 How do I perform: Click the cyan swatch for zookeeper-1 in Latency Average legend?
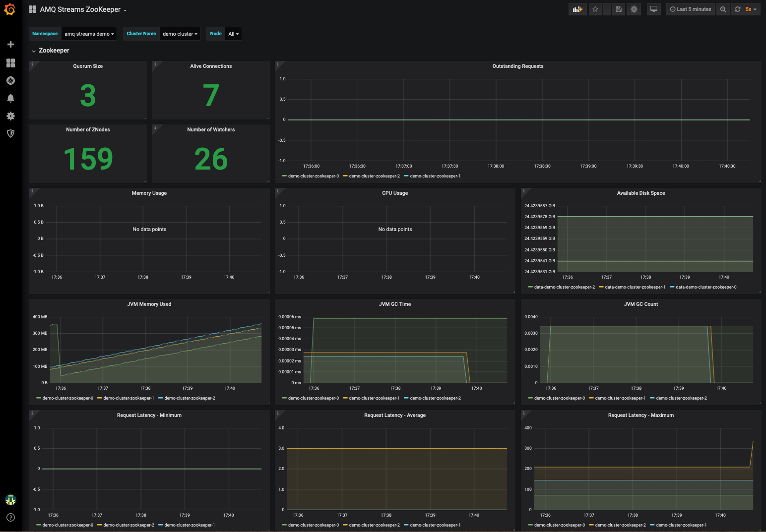pyautogui.click(x=406, y=525)
